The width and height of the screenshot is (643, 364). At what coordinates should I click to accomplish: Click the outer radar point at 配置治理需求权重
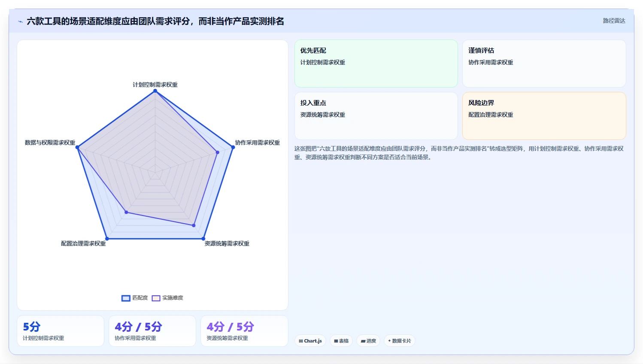click(107, 239)
